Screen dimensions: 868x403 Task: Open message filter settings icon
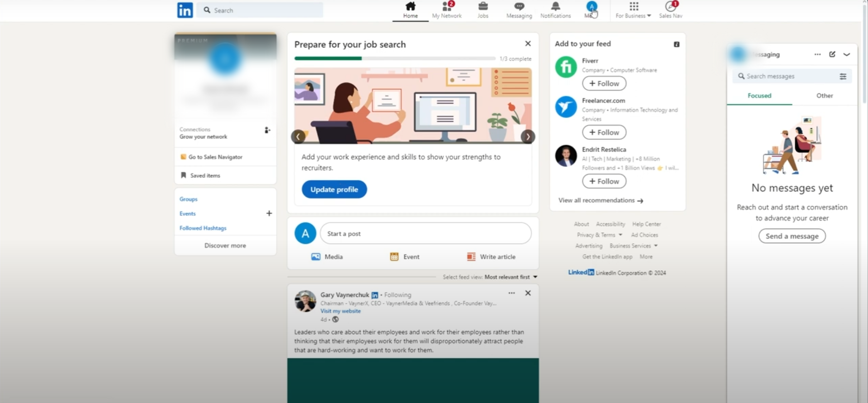[x=843, y=76]
